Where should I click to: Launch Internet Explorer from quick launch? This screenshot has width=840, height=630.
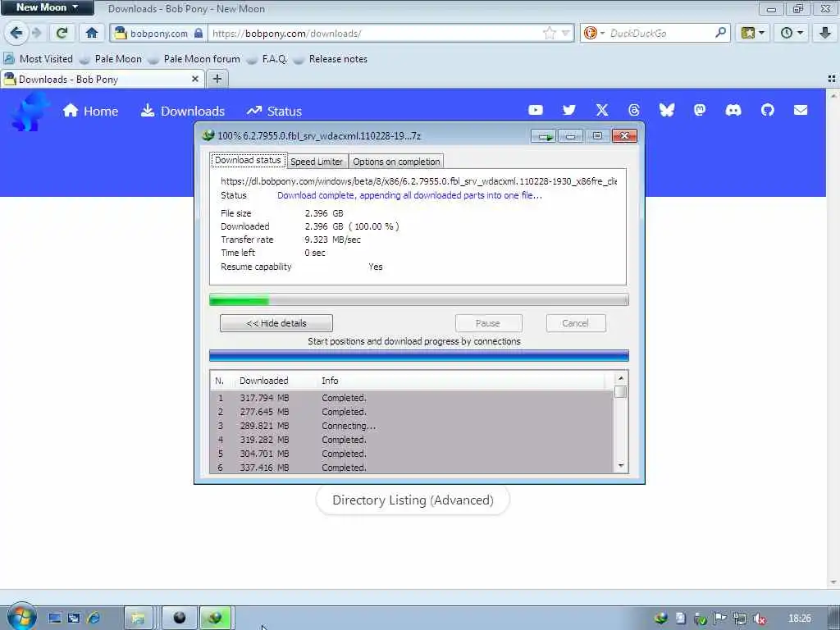tap(94, 619)
